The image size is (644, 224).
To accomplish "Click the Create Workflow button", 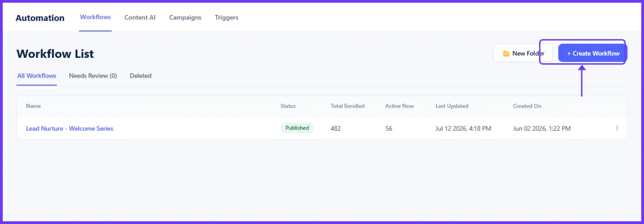I will click(593, 53).
